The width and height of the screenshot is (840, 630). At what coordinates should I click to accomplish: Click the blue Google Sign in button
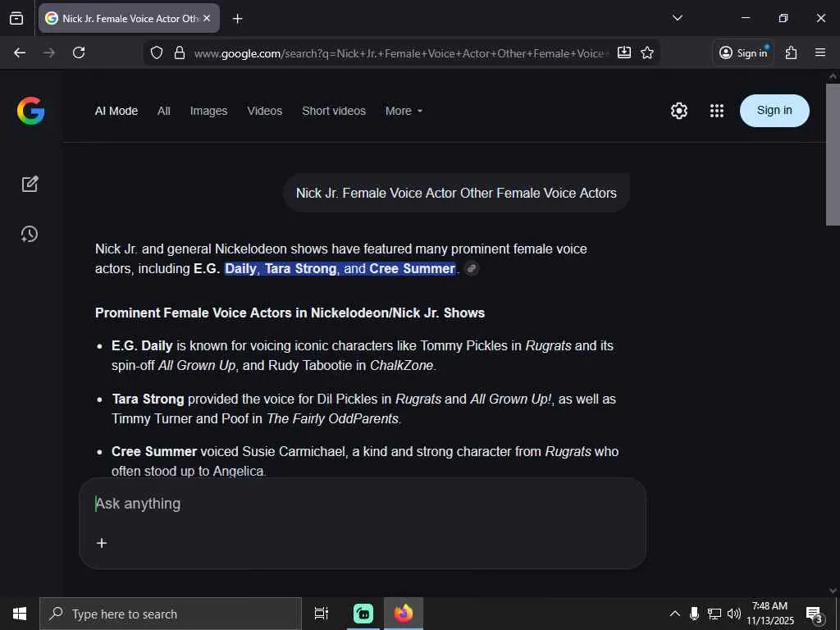point(774,111)
